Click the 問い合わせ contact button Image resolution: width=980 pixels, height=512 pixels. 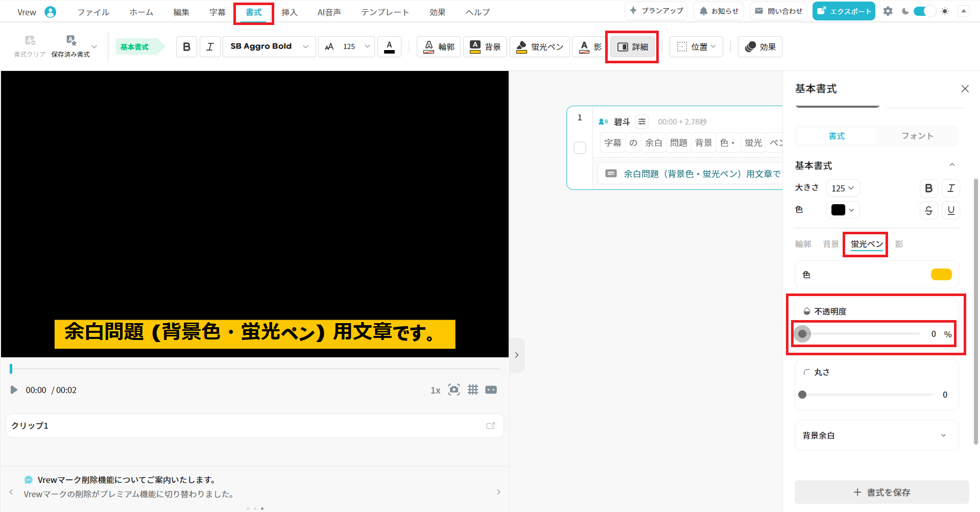778,11
